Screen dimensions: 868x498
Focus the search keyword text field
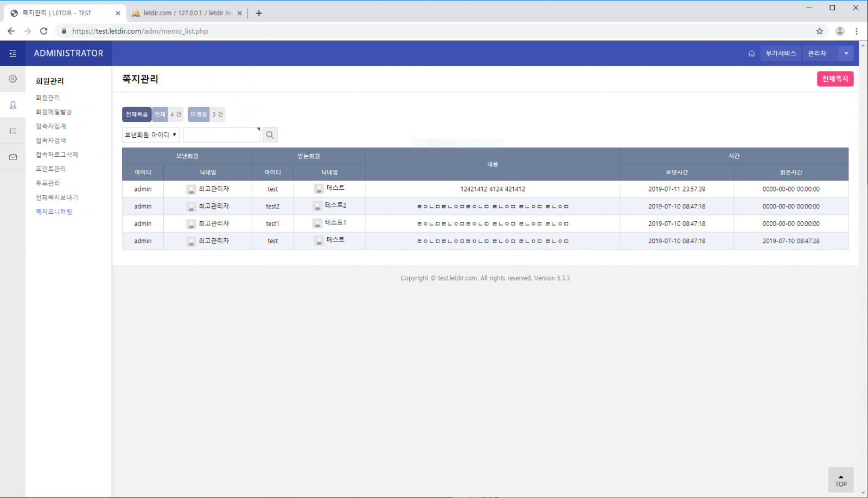pyautogui.click(x=221, y=135)
